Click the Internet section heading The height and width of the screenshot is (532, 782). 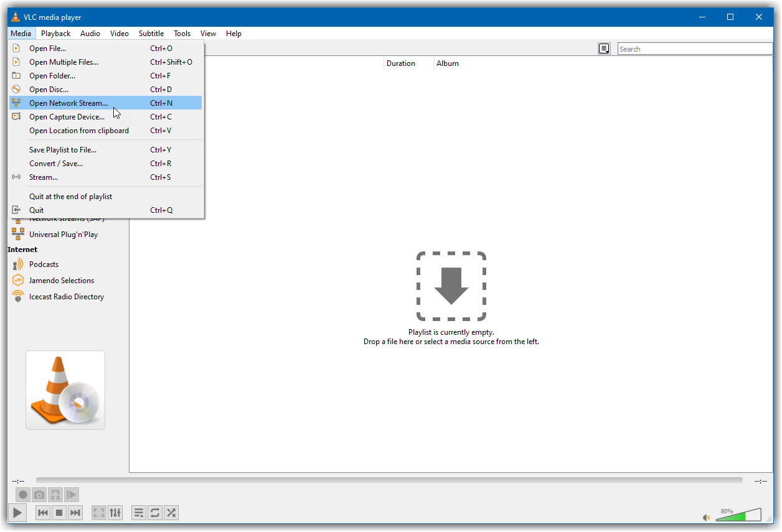tap(22, 250)
